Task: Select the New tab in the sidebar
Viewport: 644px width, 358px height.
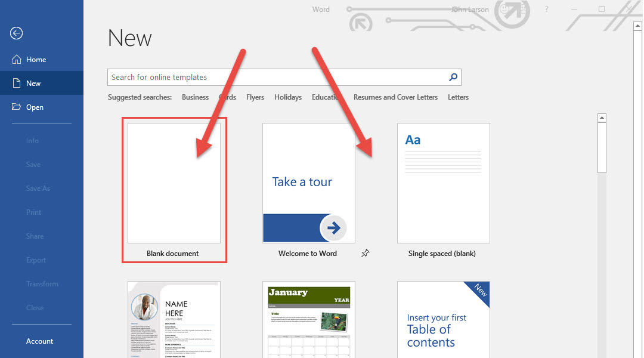Action: point(33,84)
